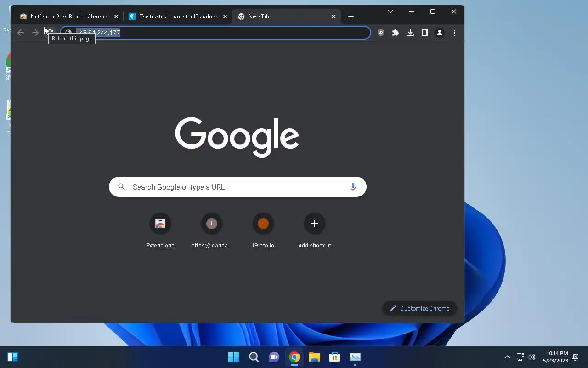Go back using the browser back arrow
Image resolution: width=588 pixels, height=368 pixels.
pos(21,33)
